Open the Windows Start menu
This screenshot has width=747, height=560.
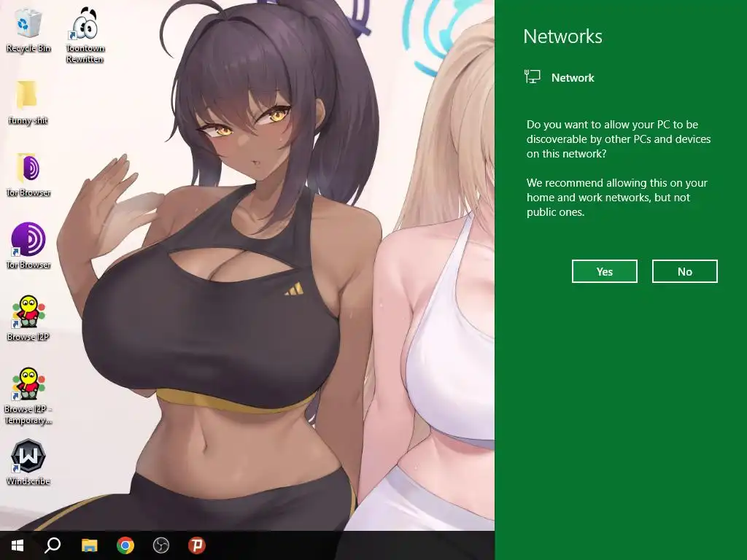pos(18,545)
